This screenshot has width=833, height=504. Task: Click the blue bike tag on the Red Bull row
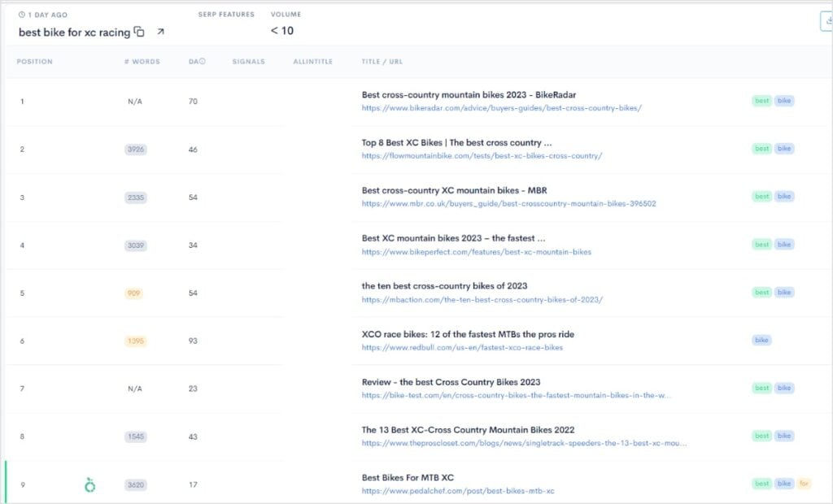pyautogui.click(x=761, y=340)
